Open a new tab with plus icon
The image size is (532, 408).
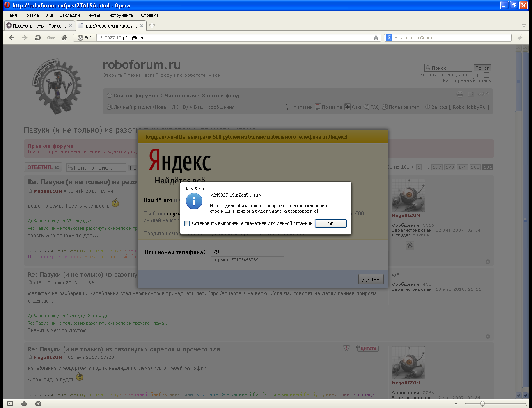152,25
